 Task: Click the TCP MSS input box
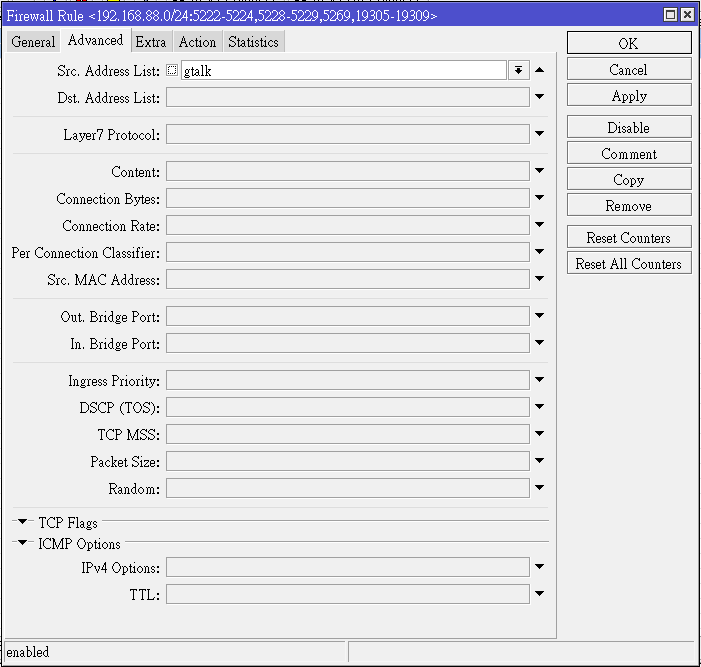point(348,434)
